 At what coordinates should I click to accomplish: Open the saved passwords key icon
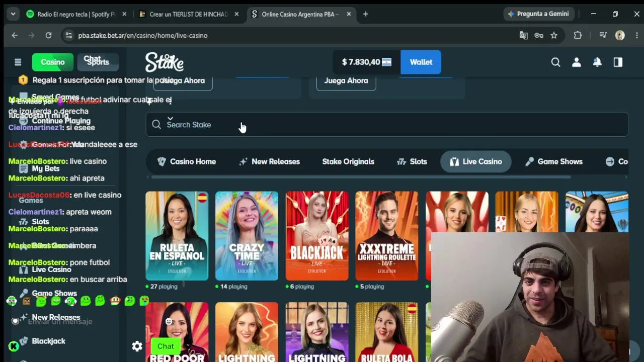(539, 35)
